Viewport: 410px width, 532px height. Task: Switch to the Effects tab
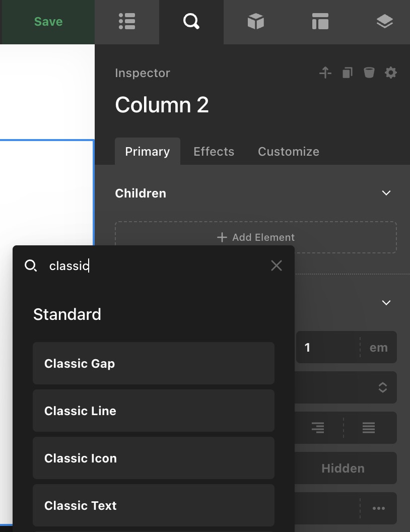[x=214, y=152]
